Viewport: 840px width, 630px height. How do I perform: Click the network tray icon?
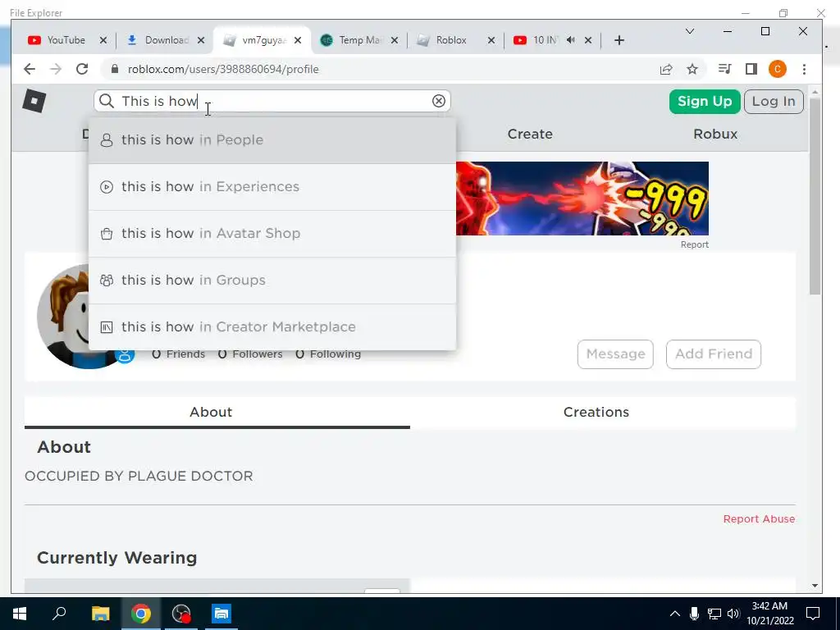click(714, 614)
